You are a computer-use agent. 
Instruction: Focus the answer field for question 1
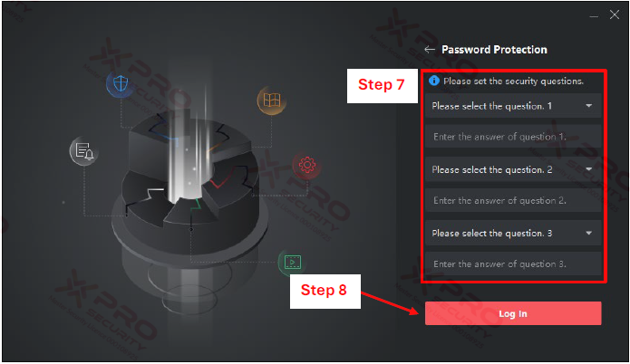513,137
